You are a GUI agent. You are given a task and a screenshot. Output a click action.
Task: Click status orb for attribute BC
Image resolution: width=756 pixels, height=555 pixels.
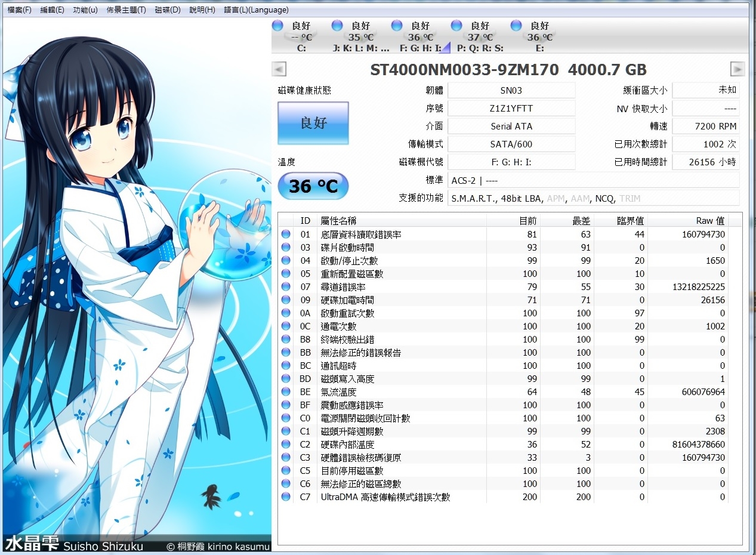(286, 366)
